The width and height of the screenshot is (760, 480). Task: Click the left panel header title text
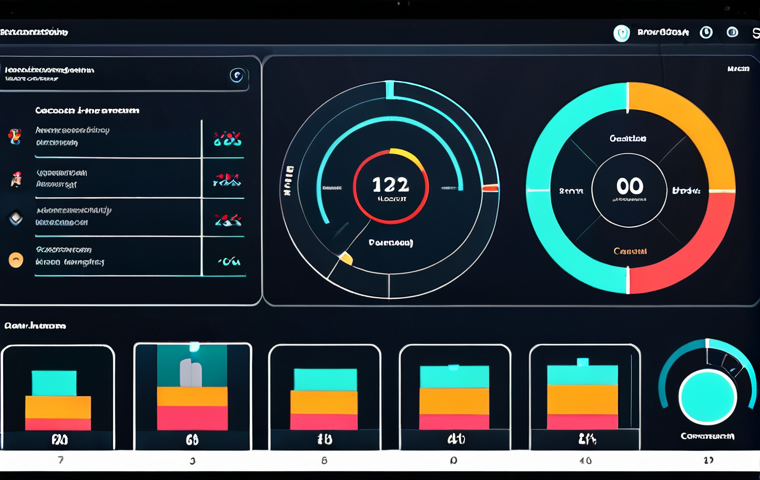point(49,70)
